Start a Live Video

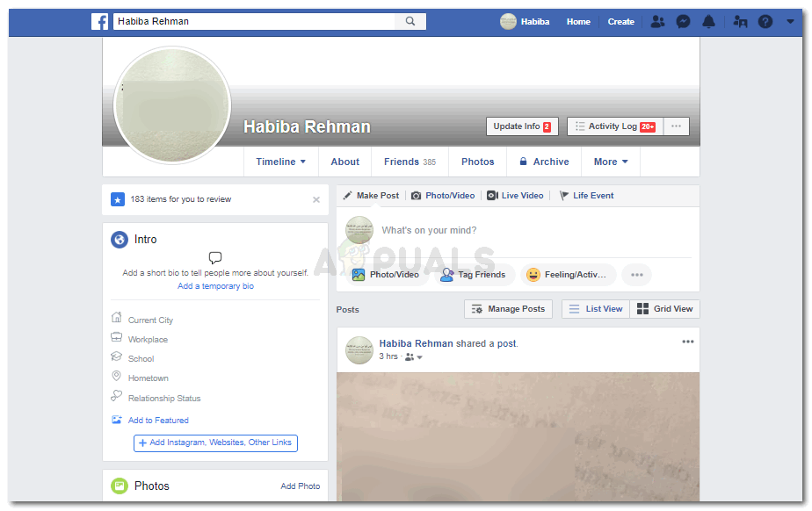pyautogui.click(x=515, y=196)
